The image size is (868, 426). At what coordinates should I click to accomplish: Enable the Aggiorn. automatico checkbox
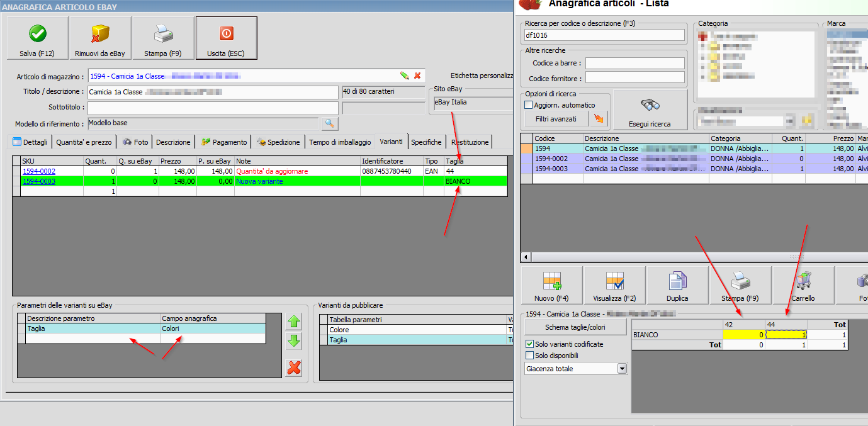click(x=529, y=105)
